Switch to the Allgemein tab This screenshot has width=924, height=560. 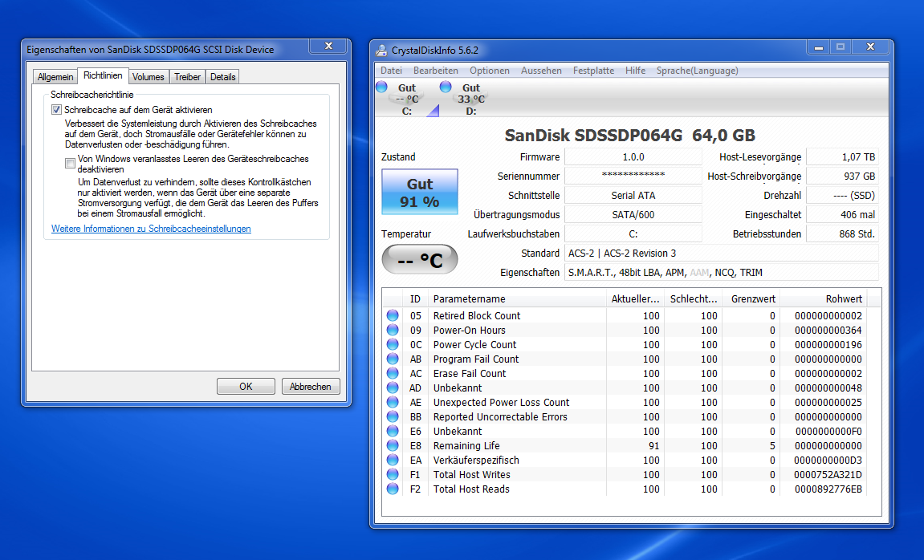coord(55,77)
